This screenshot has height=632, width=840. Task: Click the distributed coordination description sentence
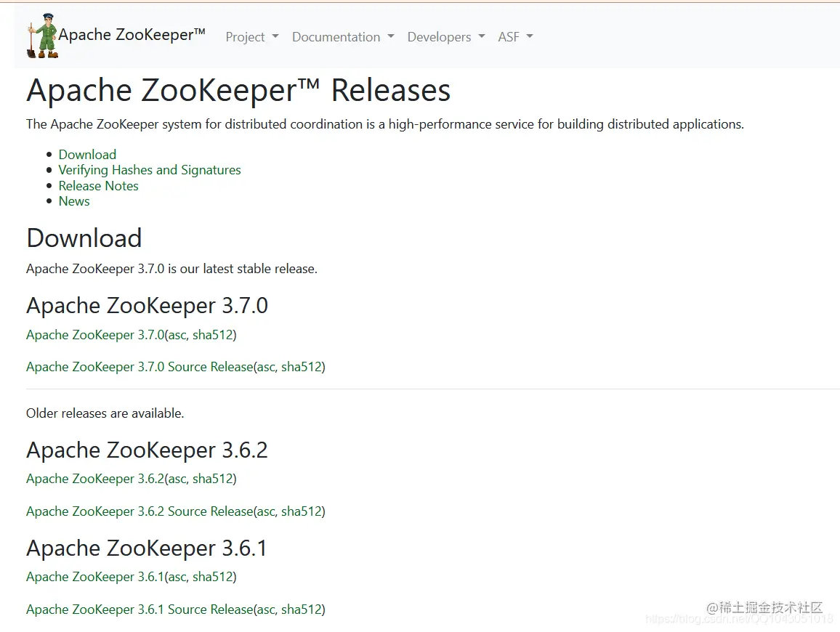click(385, 124)
